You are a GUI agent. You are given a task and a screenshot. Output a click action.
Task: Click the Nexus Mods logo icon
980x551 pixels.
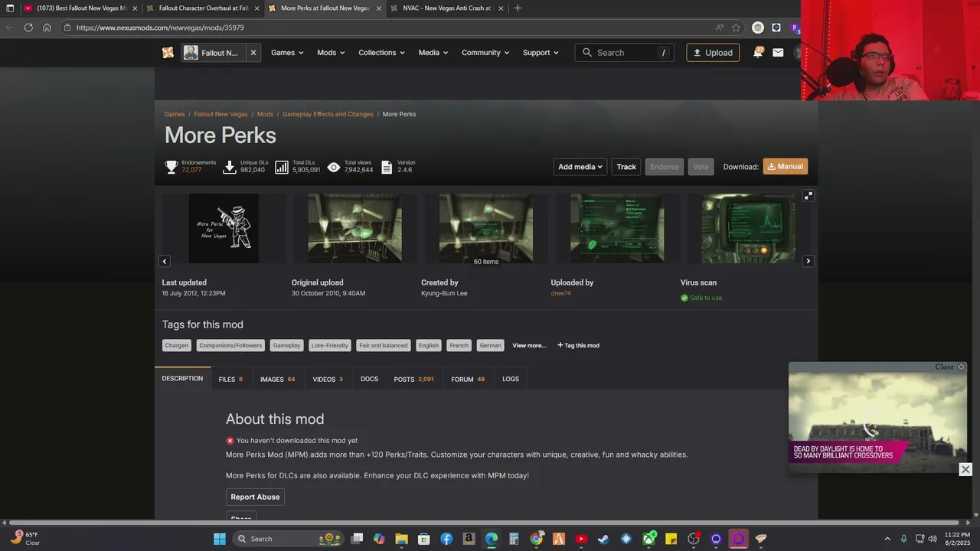pos(168,53)
